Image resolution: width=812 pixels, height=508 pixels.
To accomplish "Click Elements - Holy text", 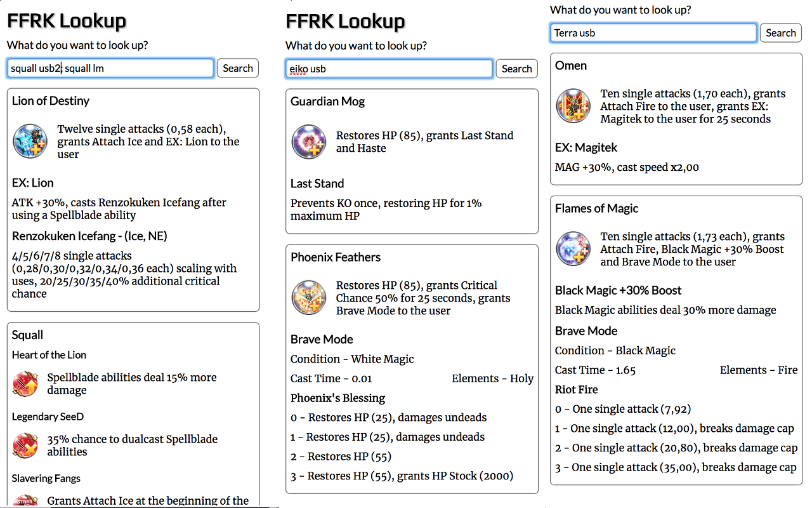I will click(x=493, y=378).
